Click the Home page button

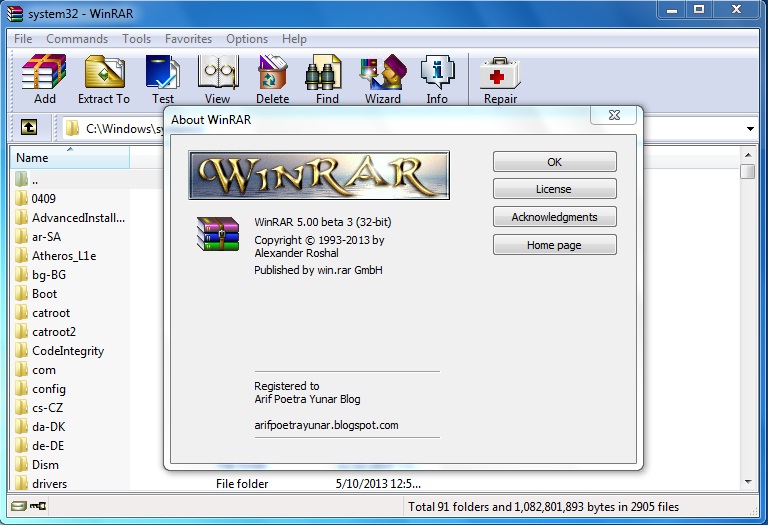[x=554, y=245]
